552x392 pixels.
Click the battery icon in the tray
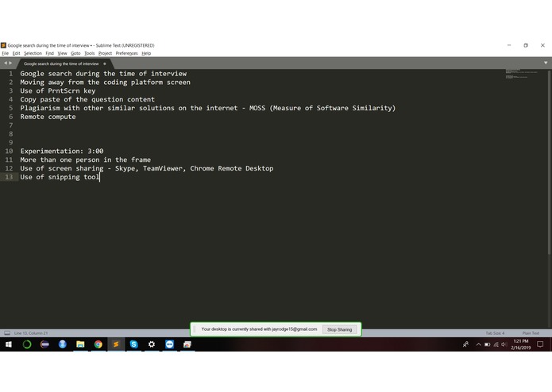[x=487, y=344]
